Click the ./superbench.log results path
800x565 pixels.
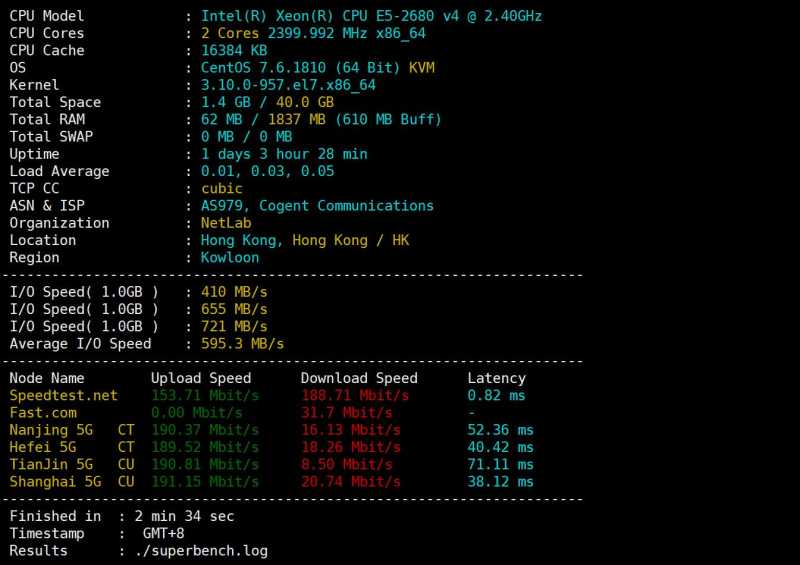[193, 550]
